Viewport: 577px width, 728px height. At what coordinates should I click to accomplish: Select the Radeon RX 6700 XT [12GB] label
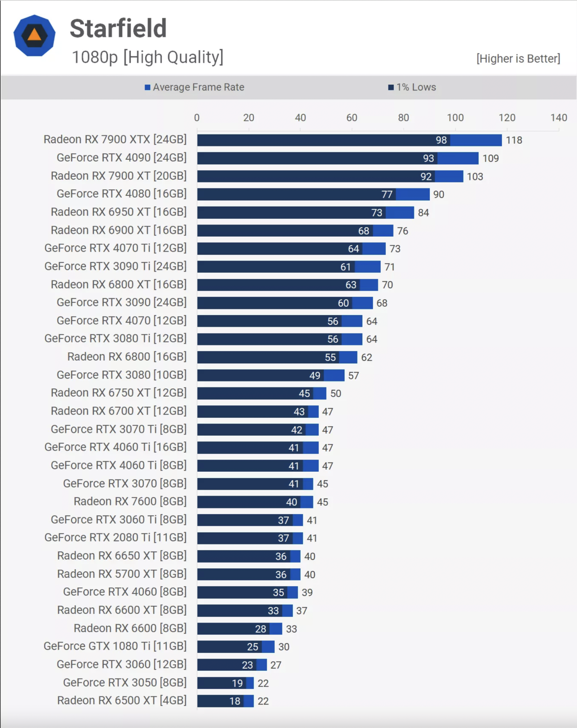119,411
